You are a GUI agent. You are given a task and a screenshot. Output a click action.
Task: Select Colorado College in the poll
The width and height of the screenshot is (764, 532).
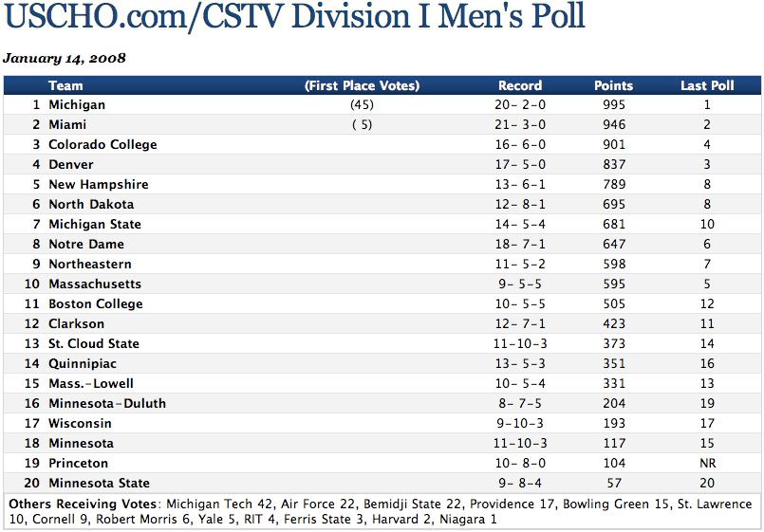pyautogui.click(x=102, y=145)
